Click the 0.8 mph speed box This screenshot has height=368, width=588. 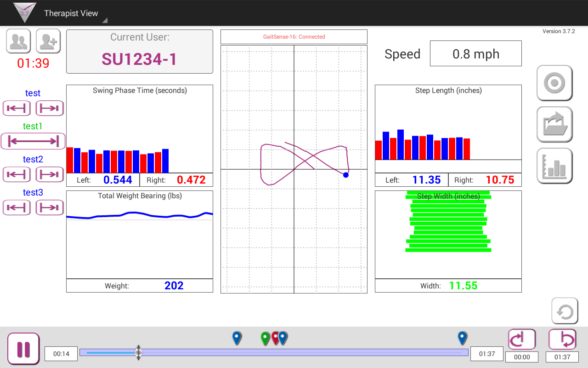click(x=475, y=54)
